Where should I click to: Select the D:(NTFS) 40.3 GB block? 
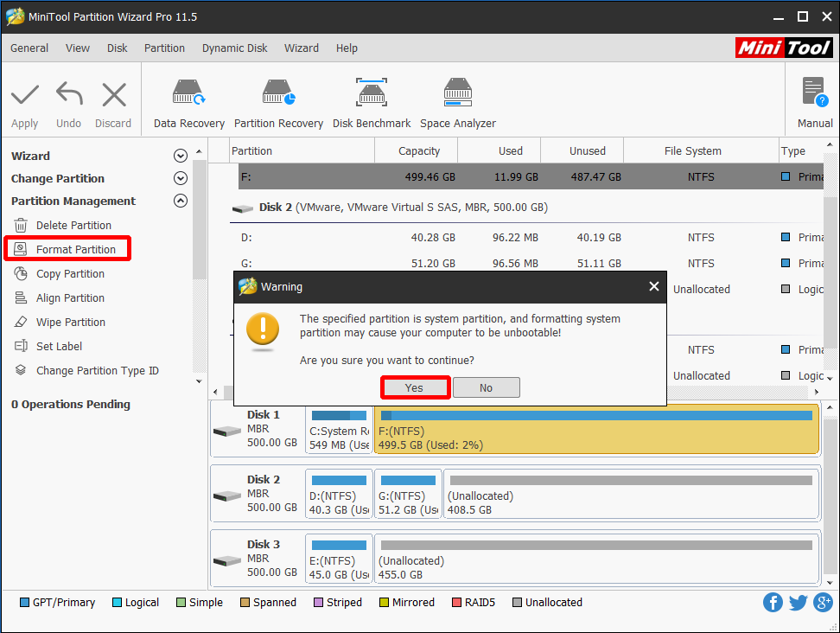click(339, 495)
